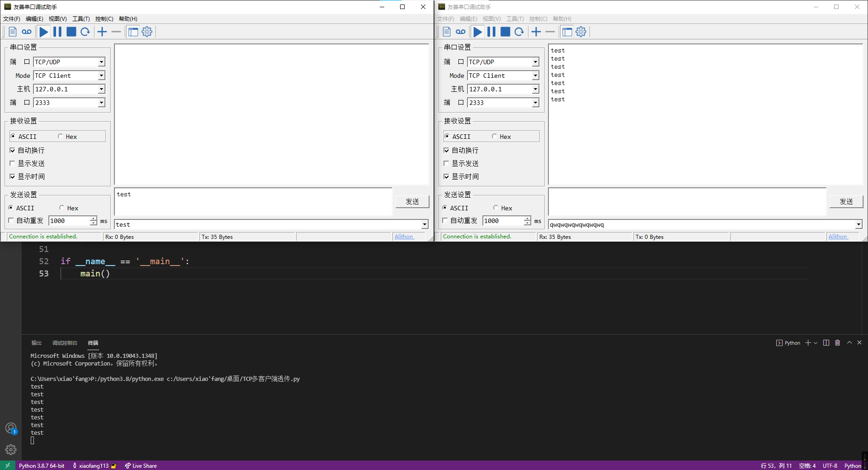Screen dimensions: 868x470
Task: Click remote window icon in VS Code status bar
Action: click(7, 465)
